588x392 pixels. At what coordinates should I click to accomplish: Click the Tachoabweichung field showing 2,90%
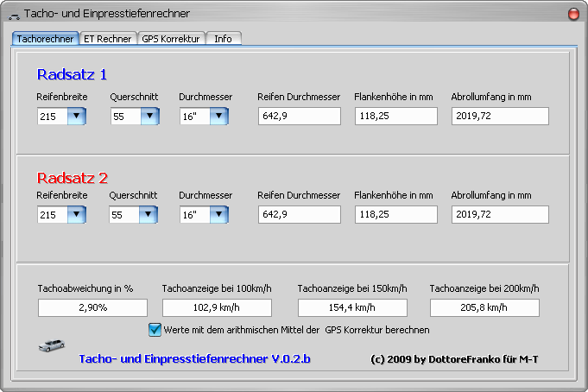click(x=92, y=307)
